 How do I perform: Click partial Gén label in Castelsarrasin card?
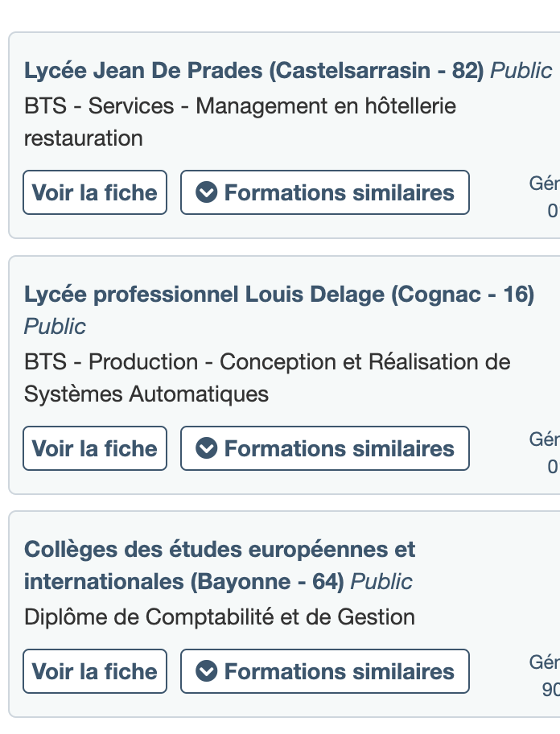click(x=545, y=183)
